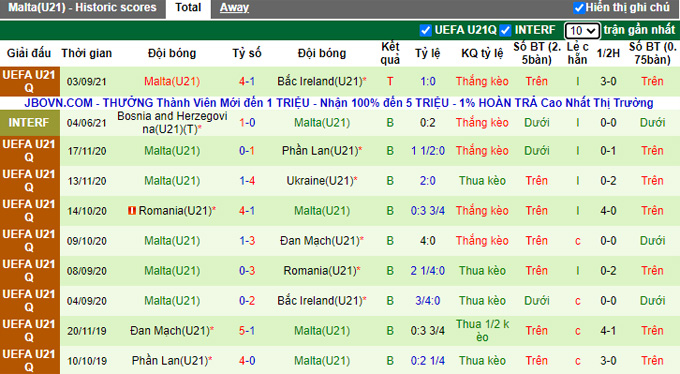Select the INTERF league cell
680x374 pixels.
point(29,123)
